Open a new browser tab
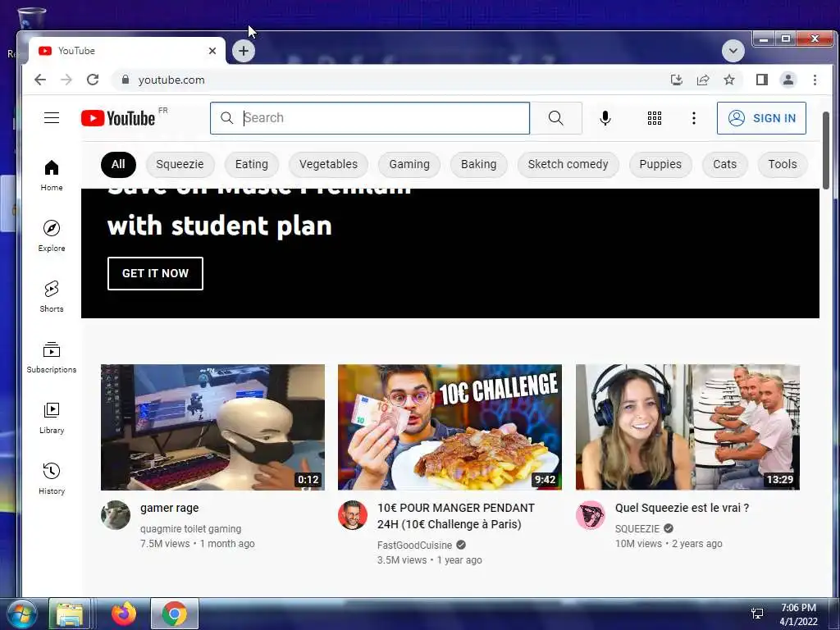840x630 pixels. tap(243, 51)
